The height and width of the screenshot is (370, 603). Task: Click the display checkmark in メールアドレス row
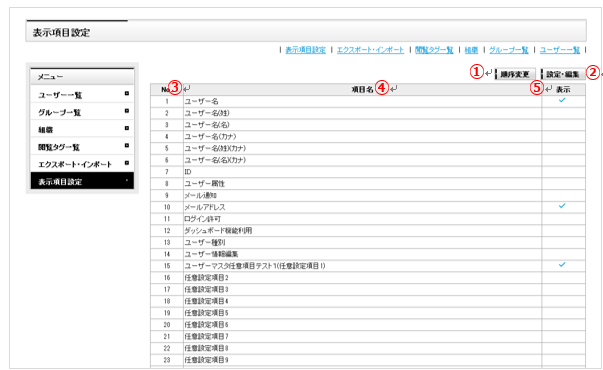[x=562, y=206]
